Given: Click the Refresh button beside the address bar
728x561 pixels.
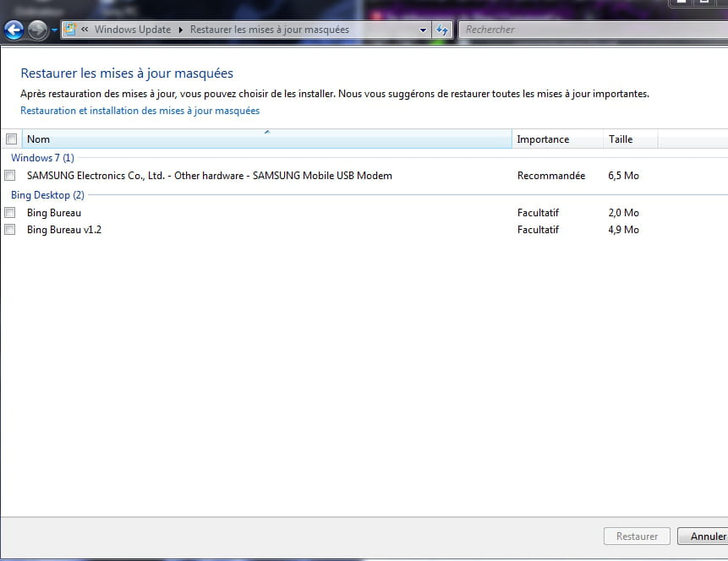Looking at the screenshot, I should 442,30.
